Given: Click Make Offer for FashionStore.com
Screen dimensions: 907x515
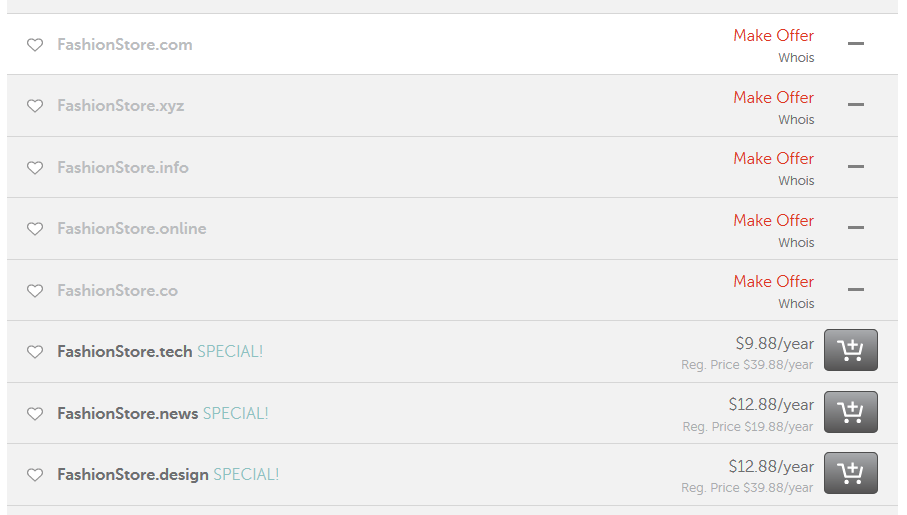Looking at the screenshot, I should [773, 35].
